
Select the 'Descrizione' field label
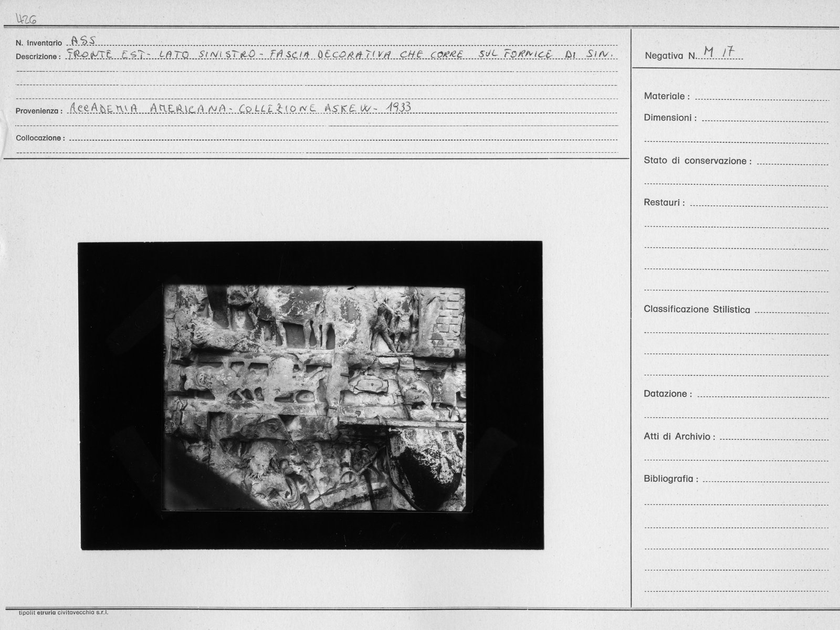coord(38,57)
